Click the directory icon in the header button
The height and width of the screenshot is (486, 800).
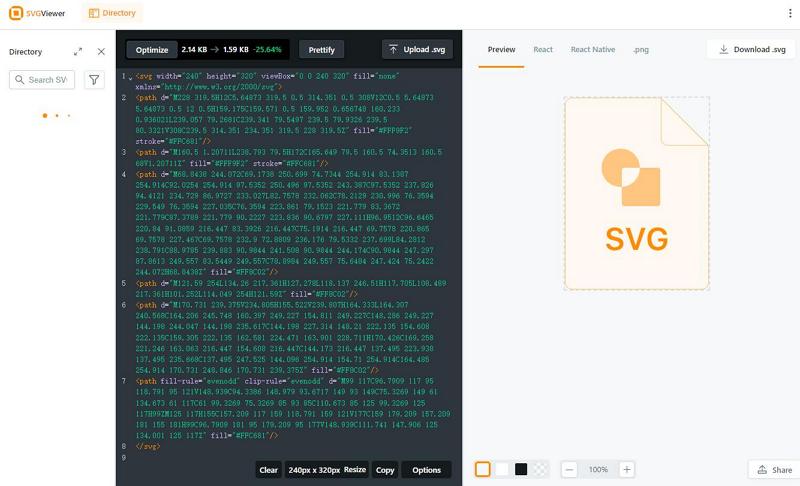pos(94,13)
